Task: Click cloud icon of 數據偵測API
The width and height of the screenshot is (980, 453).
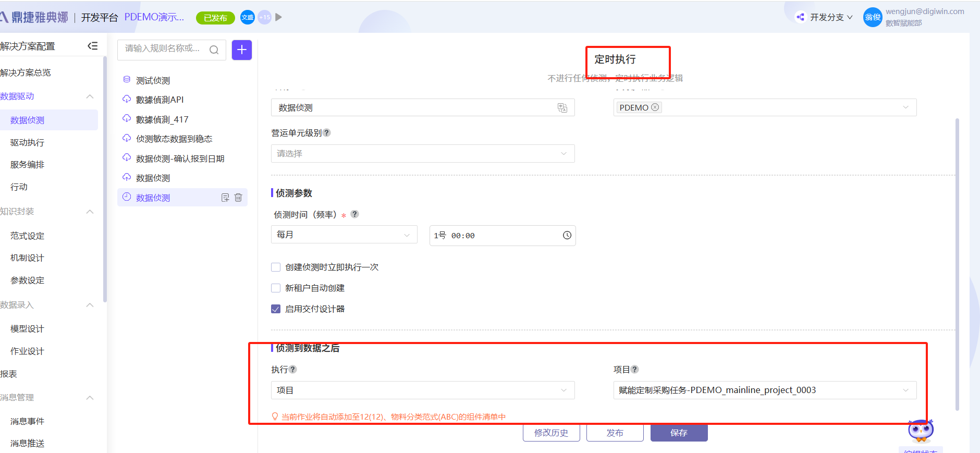Action: click(x=127, y=99)
